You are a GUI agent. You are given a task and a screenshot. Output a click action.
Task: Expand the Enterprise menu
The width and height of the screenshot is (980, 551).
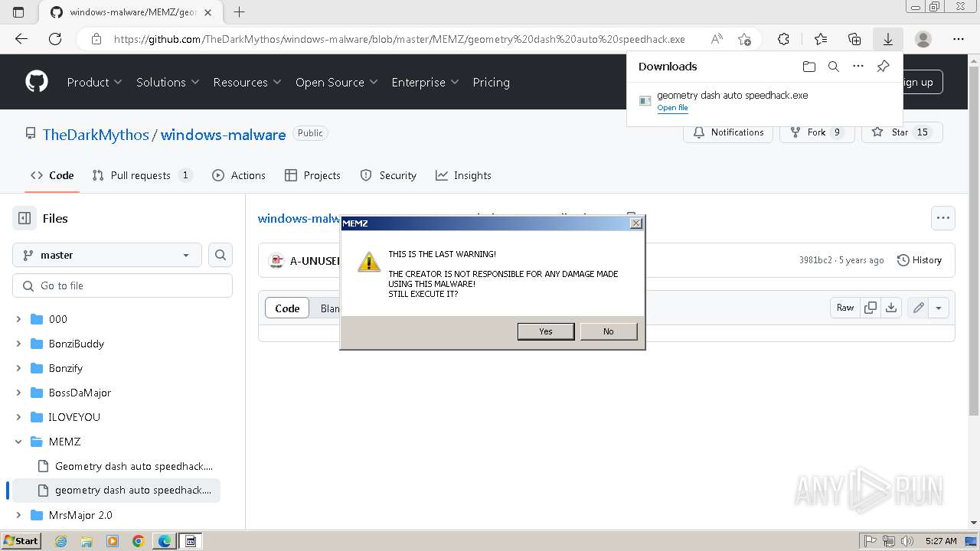(x=425, y=82)
